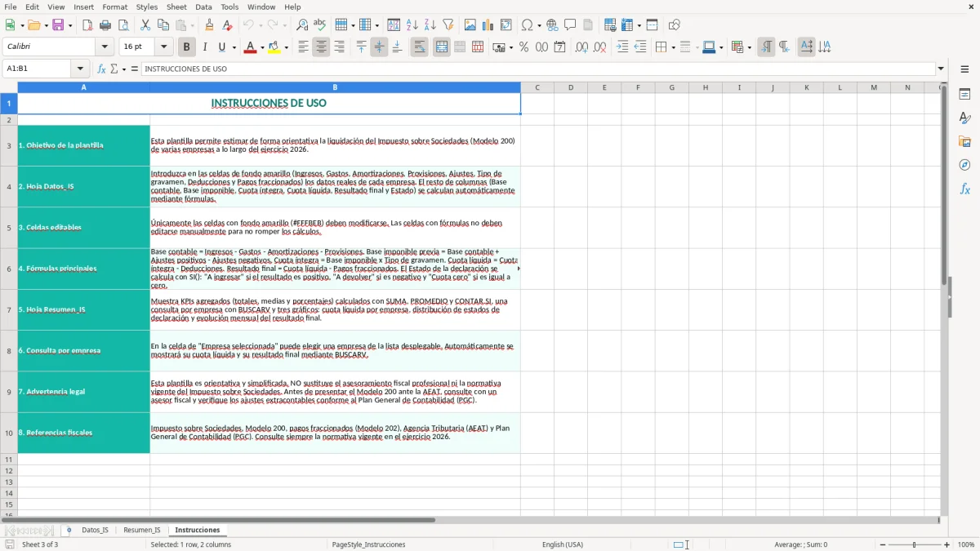Open the background color palette dropdown arrow
Image resolution: width=980 pixels, height=551 pixels.
pyautogui.click(x=286, y=47)
